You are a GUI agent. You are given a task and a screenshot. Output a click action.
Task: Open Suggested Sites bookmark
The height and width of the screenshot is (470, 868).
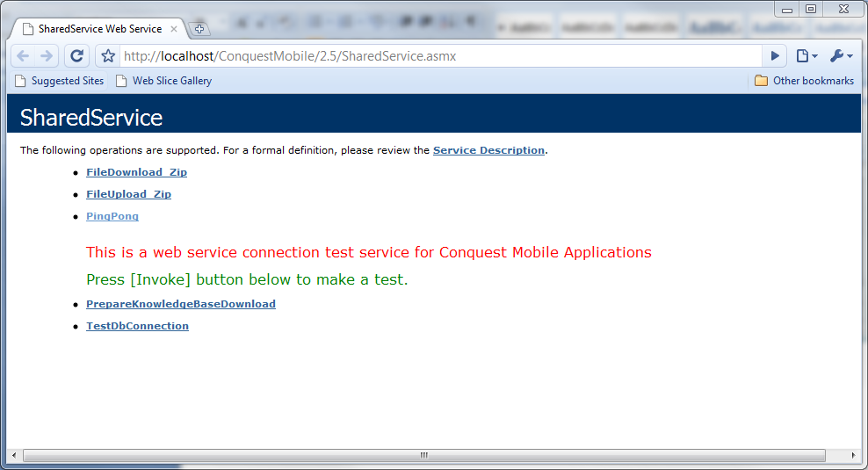(x=59, y=81)
